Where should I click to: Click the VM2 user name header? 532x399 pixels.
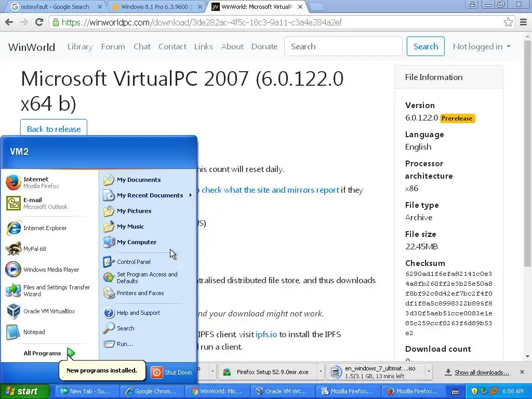pos(19,151)
